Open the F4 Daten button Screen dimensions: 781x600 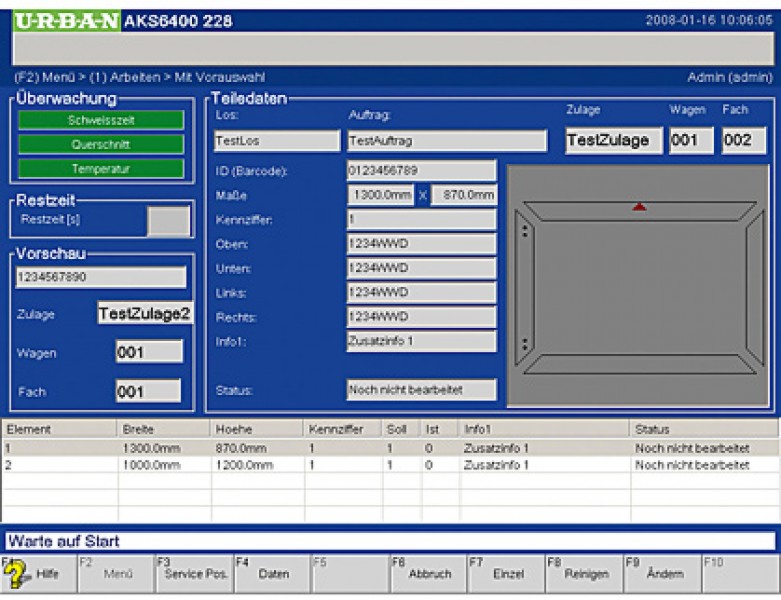click(x=272, y=574)
